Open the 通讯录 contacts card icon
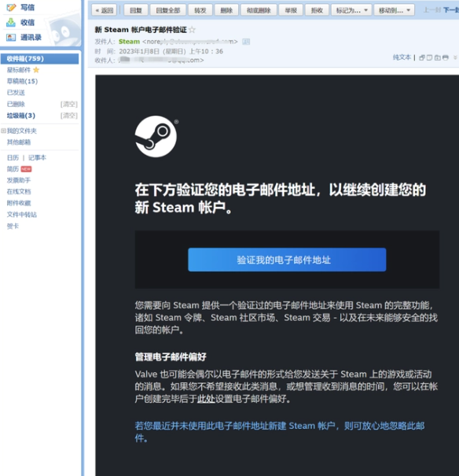The width and height of the screenshot is (459, 476). (11, 37)
